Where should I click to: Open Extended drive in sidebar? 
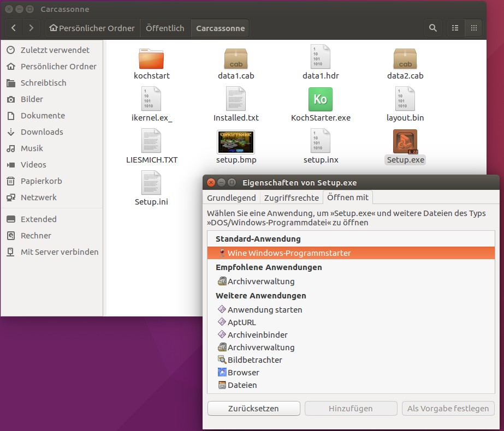pos(52,219)
